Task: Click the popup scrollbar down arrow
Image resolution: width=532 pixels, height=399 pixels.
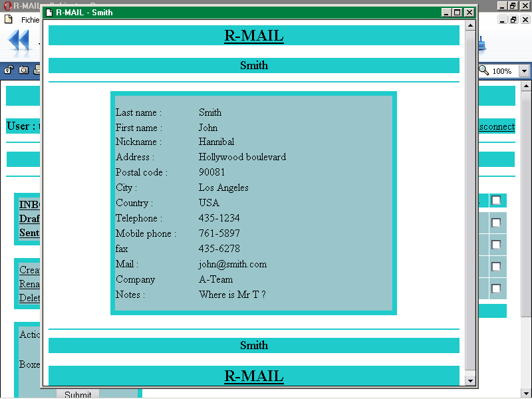Action: [x=470, y=381]
